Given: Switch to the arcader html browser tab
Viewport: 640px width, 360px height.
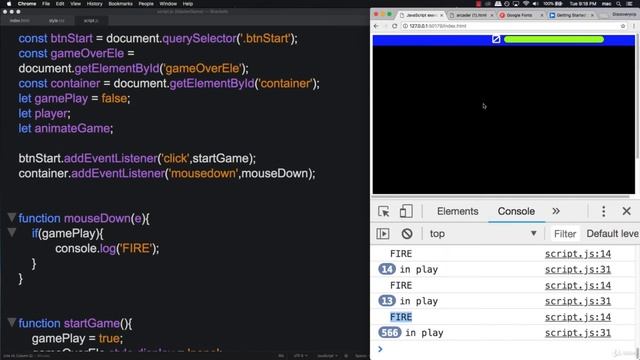Looking at the screenshot, I should (x=471, y=15).
